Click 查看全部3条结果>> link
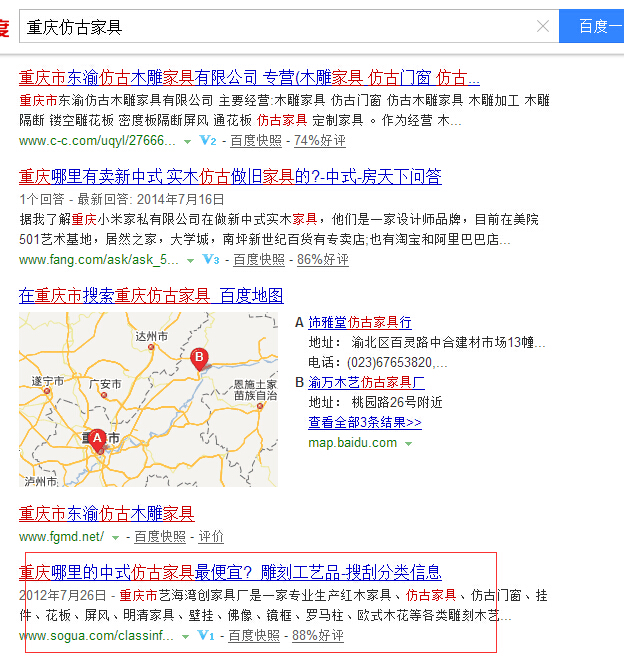The height and width of the screenshot is (658, 624). 365,422
